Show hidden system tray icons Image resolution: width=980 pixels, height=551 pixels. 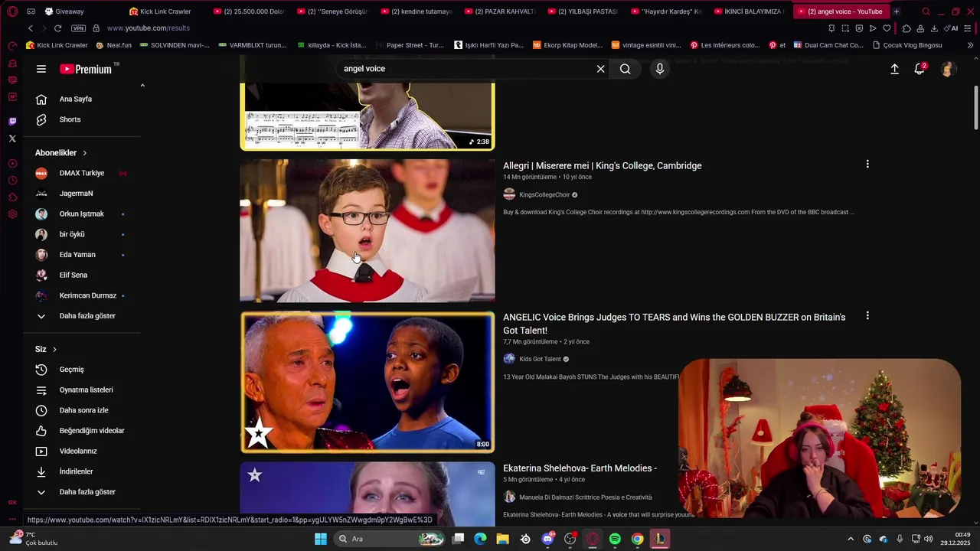click(x=850, y=539)
